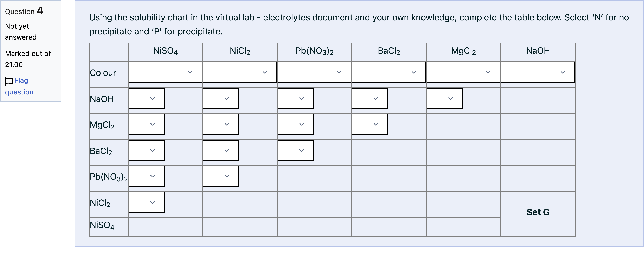Viewport: 644px width, 270px height.
Task: Open Pb(NO3)2 row dropdown under NiSO4 column
Action: click(x=147, y=176)
